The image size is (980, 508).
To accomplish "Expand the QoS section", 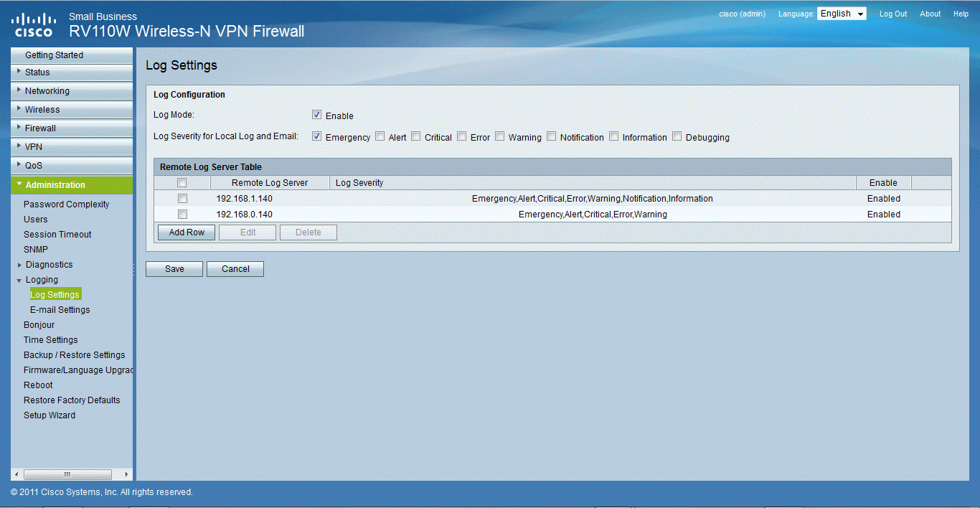I will 72,166.
